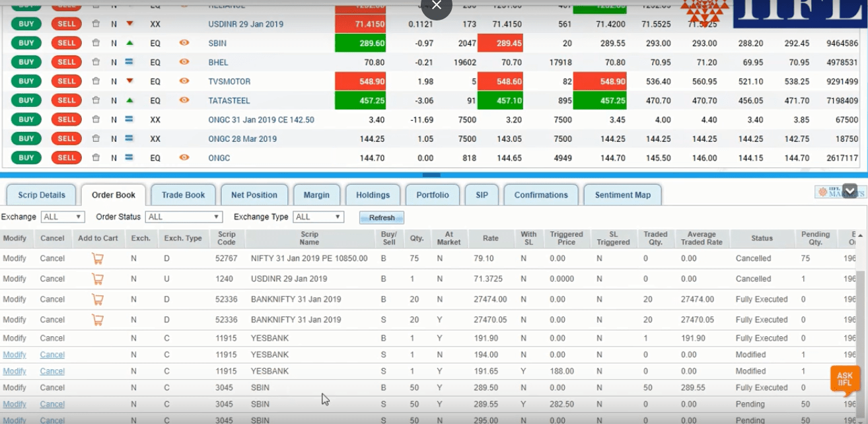
Task: Click SBIN last price cell 289.60
Action: 360,43
